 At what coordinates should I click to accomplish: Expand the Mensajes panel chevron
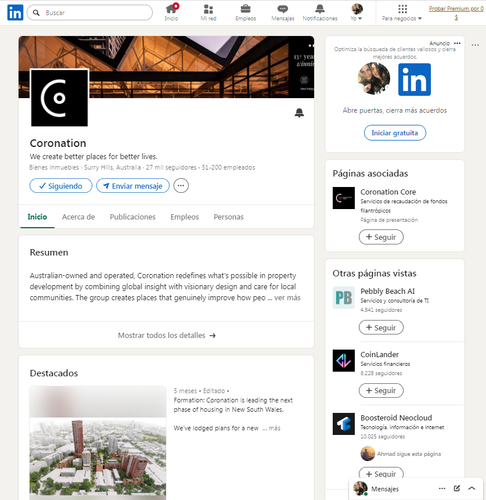click(472, 488)
